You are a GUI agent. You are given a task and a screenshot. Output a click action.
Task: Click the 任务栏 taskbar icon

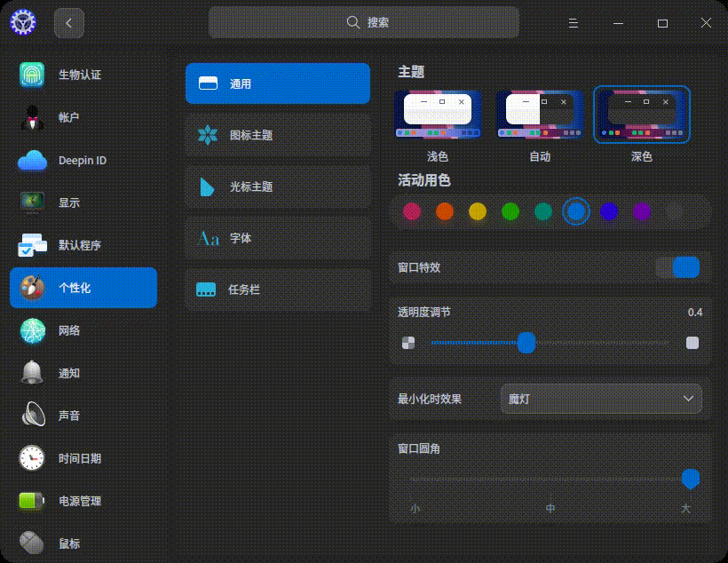point(206,289)
